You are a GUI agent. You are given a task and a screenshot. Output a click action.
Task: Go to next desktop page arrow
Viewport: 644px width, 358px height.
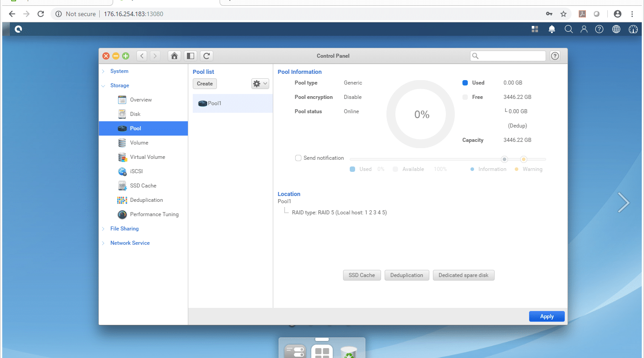[623, 203]
